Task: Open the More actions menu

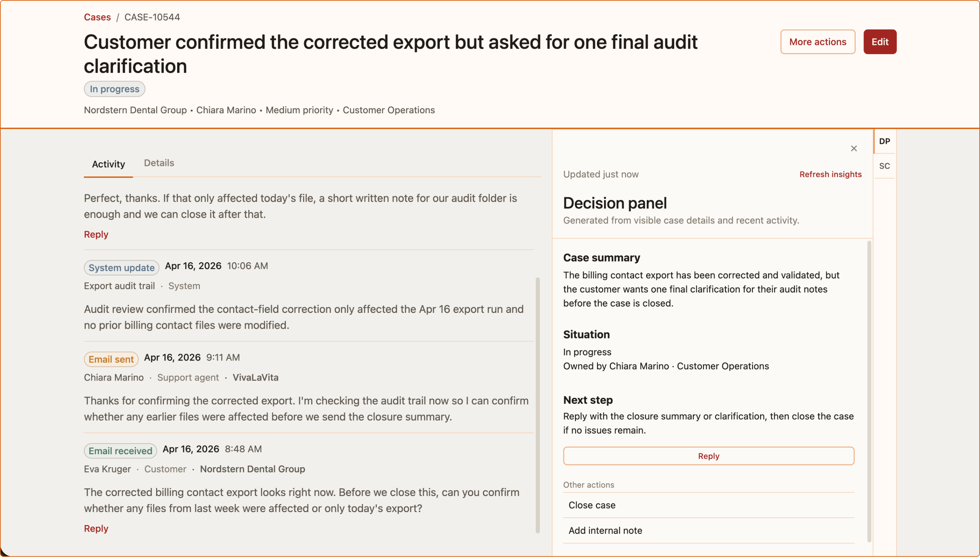Action: [818, 42]
